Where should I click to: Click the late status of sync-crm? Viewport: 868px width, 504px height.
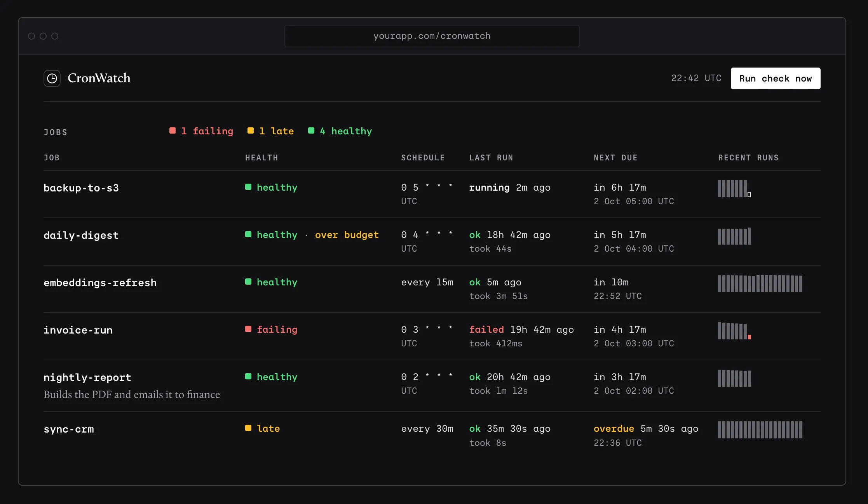pos(263,429)
